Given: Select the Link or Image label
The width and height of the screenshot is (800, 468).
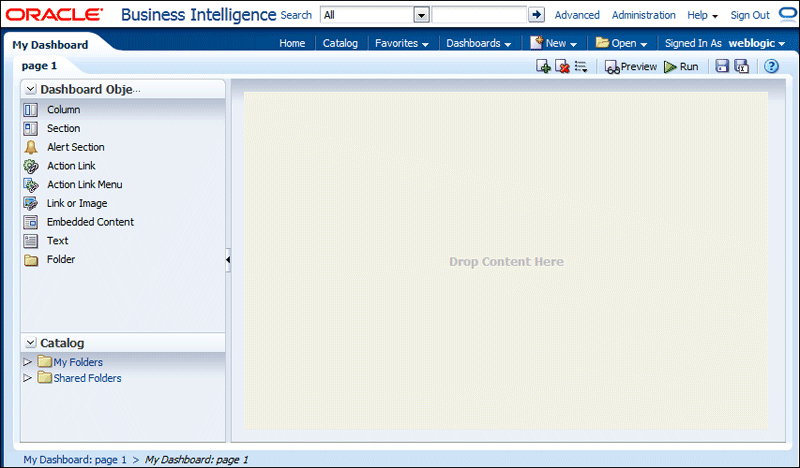Looking at the screenshot, I should [x=77, y=203].
